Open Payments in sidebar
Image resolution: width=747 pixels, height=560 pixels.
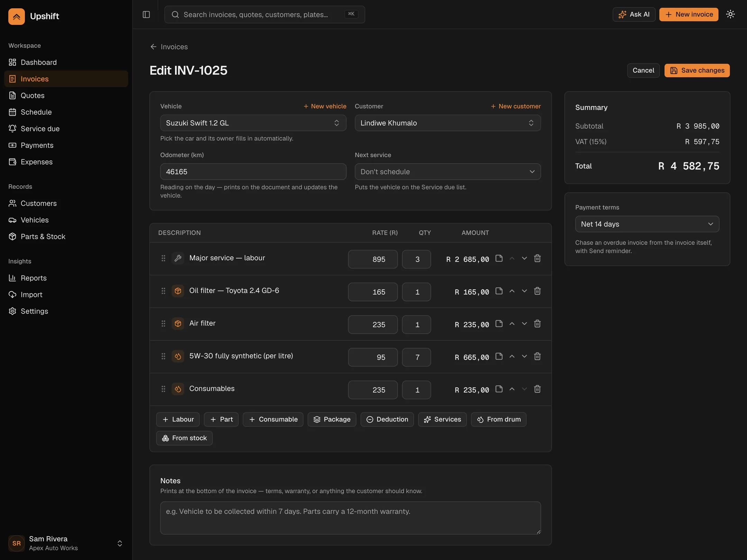pyautogui.click(x=66, y=145)
